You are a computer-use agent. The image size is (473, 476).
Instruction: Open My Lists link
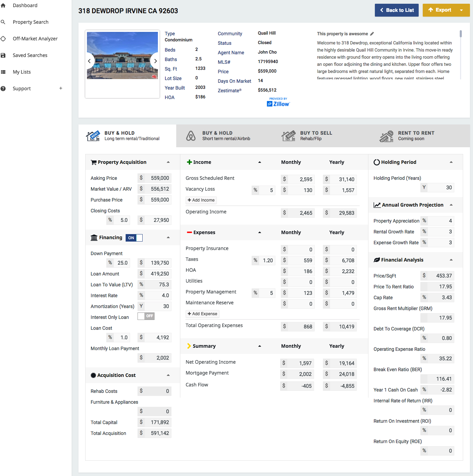tap(22, 72)
